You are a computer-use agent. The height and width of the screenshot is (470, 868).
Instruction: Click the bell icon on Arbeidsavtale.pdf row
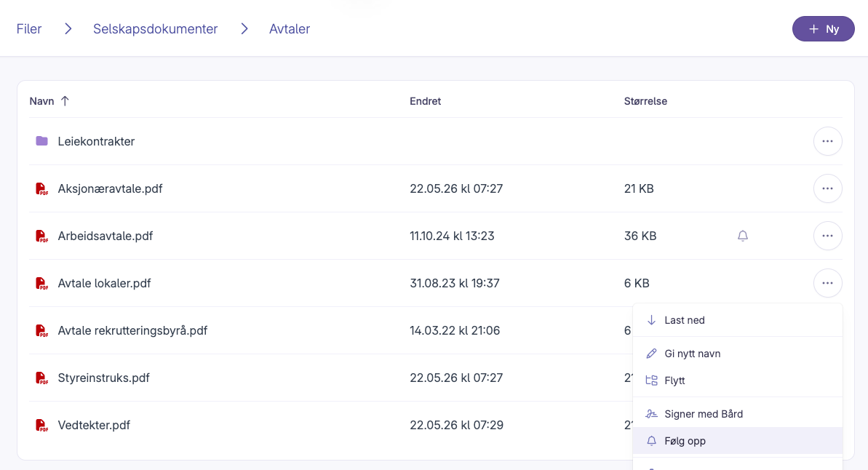click(x=743, y=236)
